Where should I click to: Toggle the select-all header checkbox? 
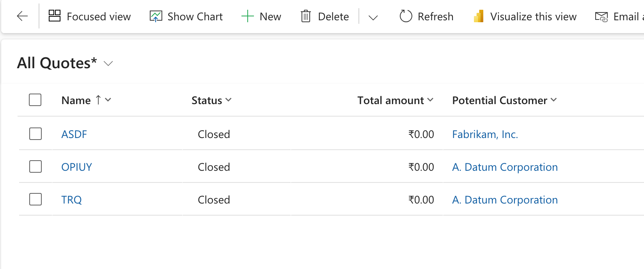tap(35, 100)
